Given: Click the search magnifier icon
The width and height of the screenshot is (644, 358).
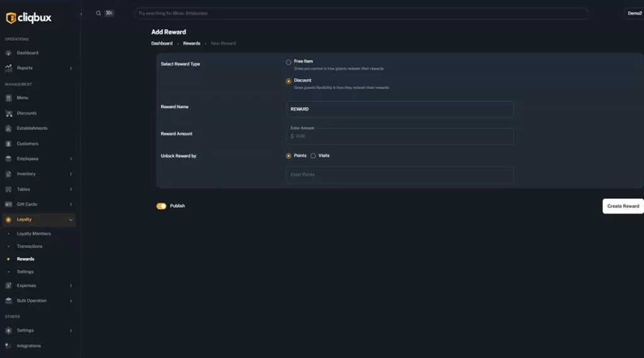Looking at the screenshot, I should (99, 13).
